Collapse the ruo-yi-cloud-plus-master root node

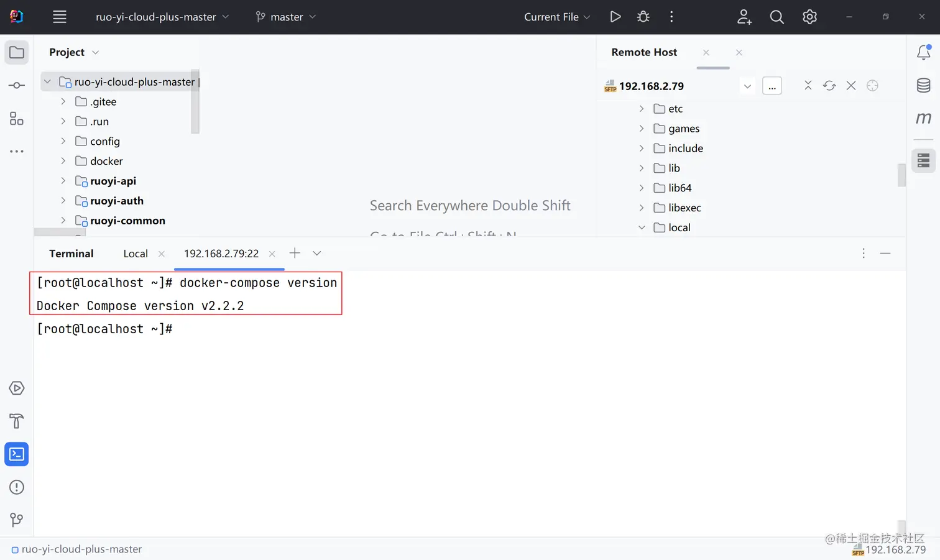pos(47,81)
